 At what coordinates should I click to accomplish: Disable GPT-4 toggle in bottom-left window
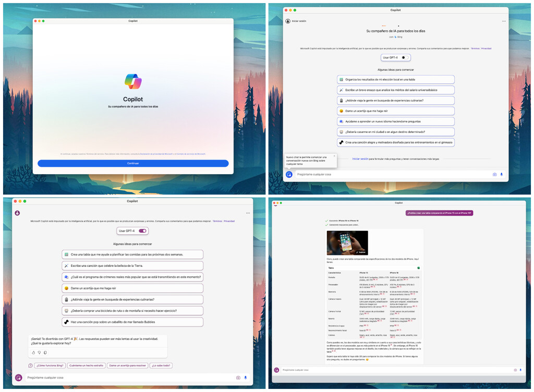(143, 231)
